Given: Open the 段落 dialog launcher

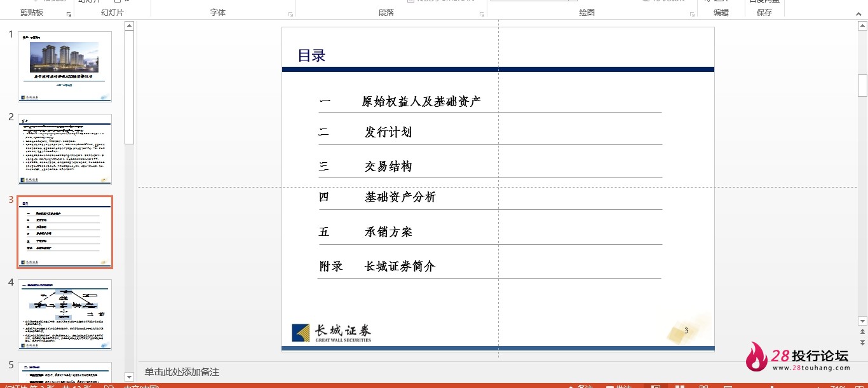Looking at the screenshot, I should click(x=482, y=14).
